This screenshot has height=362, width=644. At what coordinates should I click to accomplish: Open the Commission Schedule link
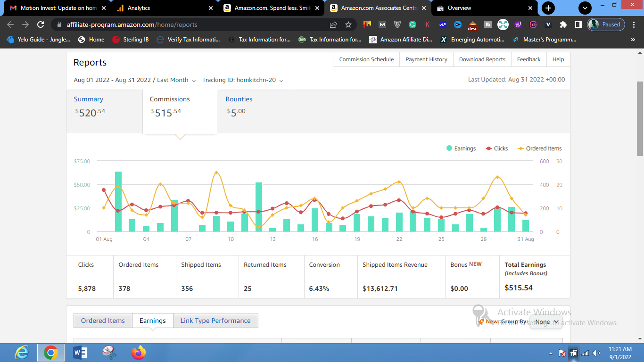coord(366,59)
